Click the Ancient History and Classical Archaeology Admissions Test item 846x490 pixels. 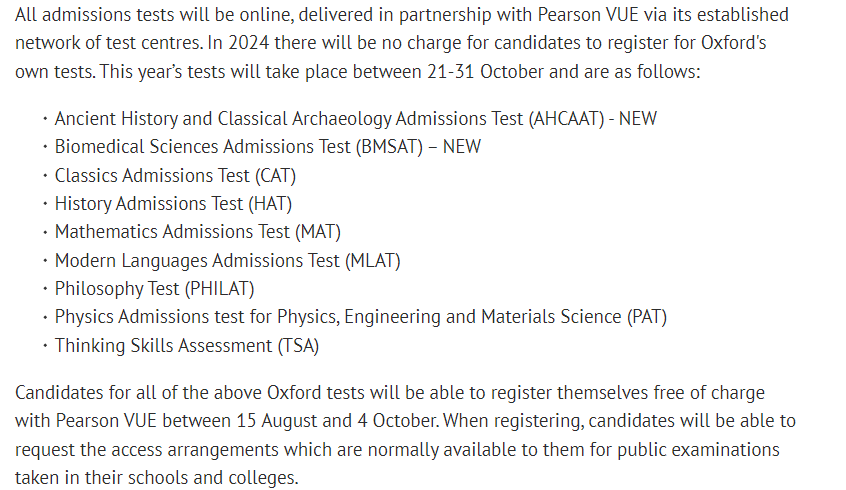pyautogui.click(x=356, y=119)
